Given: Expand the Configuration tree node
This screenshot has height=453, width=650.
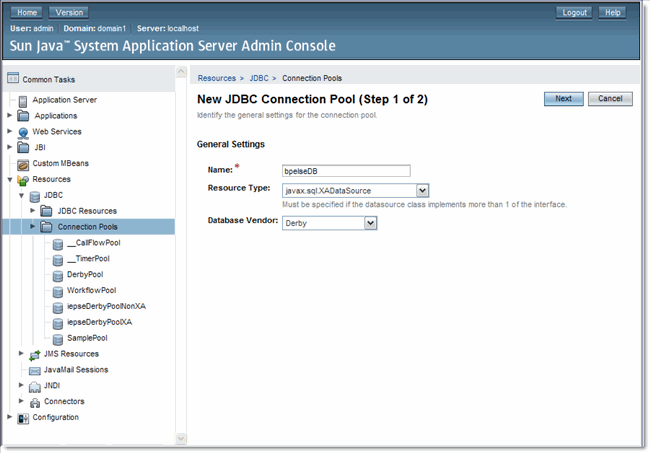Looking at the screenshot, I should (x=10, y=417).
